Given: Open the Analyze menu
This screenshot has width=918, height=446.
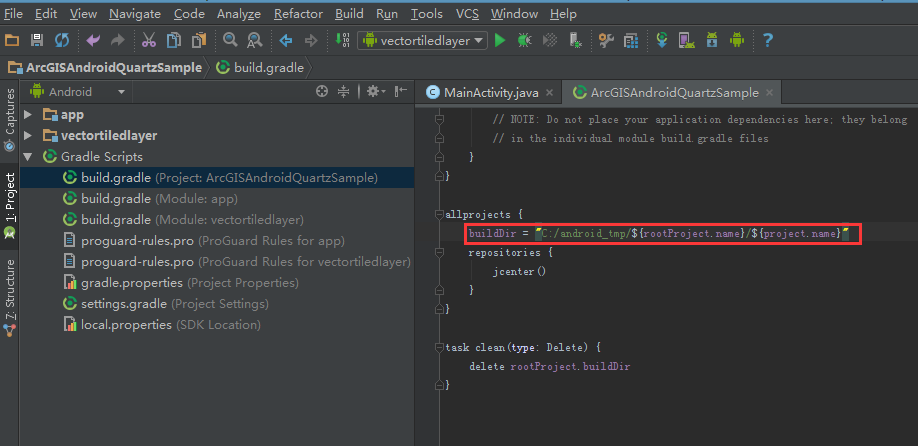Looking at the screenshot, I should click(x=239, y=13).
